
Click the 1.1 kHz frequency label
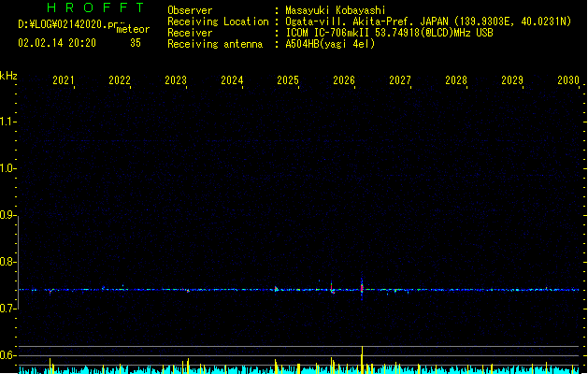7,122
